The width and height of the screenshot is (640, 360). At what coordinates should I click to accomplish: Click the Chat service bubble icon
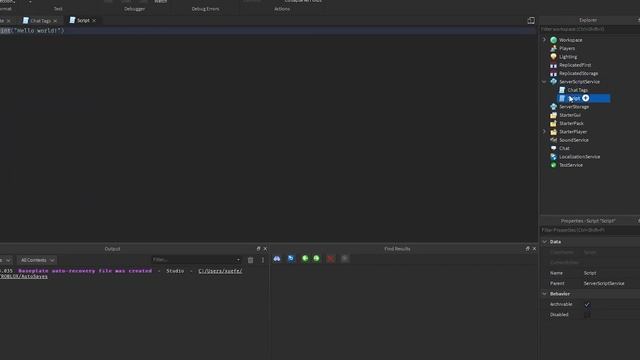click(x=553, y=148)
